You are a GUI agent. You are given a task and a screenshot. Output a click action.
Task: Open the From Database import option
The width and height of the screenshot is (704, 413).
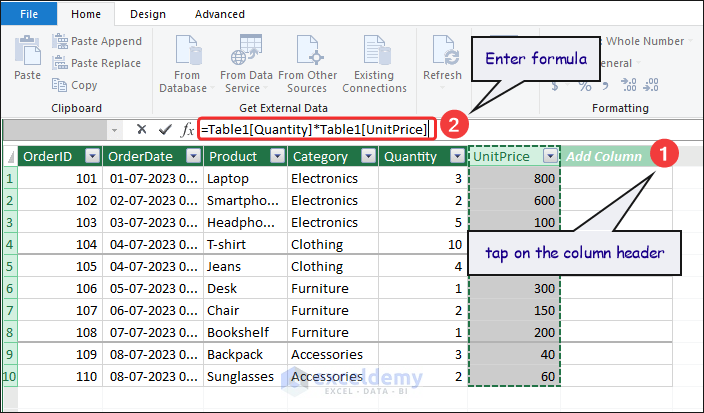coord(186,64)
